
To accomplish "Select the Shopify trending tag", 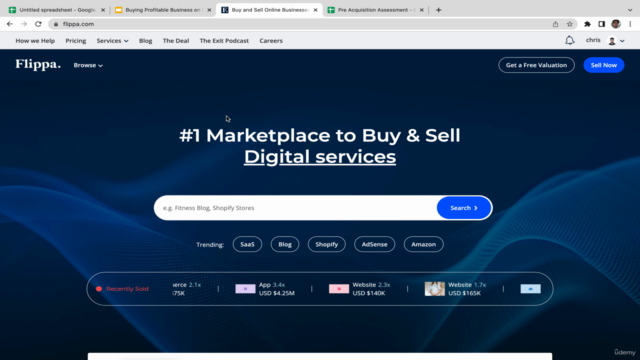I will pyautogui.click(x=327, y=244).
